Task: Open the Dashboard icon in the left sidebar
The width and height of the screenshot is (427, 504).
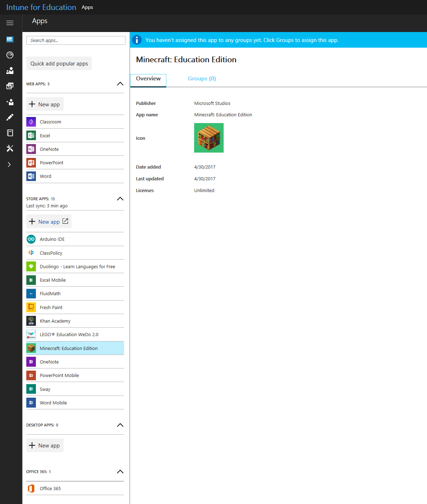Action: [10, 39]
